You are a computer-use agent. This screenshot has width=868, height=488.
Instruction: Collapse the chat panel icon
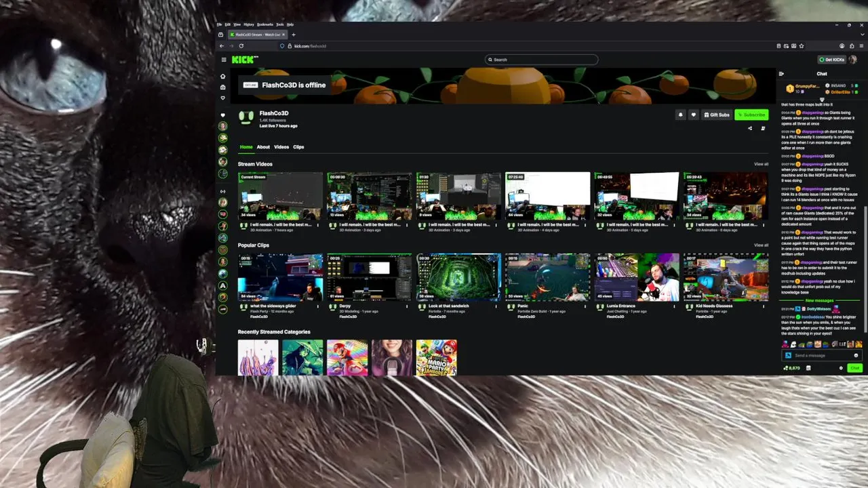[781, 74]
